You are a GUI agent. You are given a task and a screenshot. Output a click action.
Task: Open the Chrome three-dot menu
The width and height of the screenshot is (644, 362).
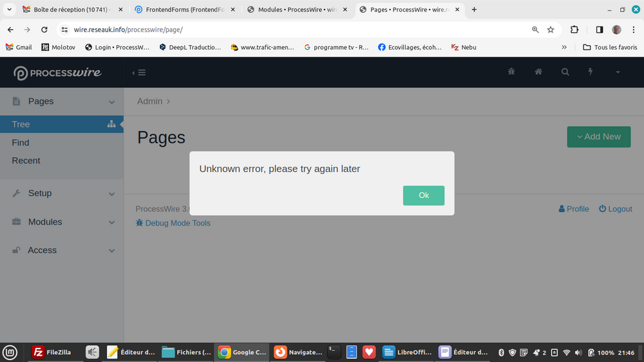pos(633,30)
